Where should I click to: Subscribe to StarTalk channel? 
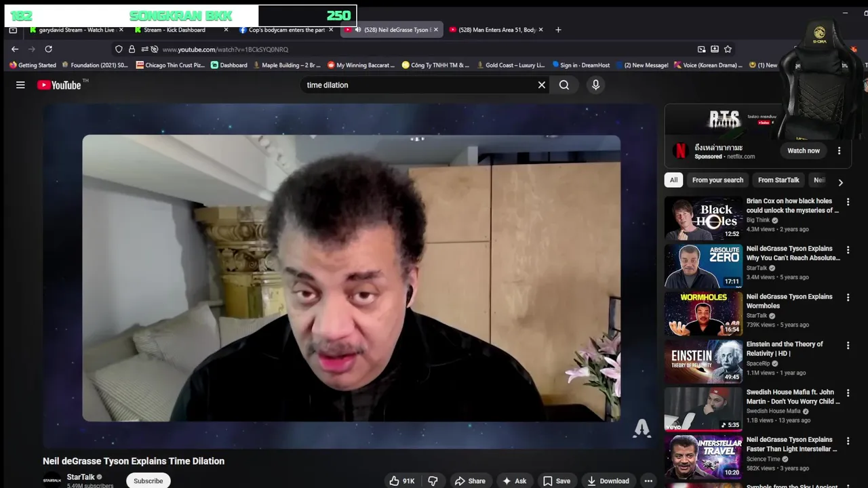[x=148, y=481]
